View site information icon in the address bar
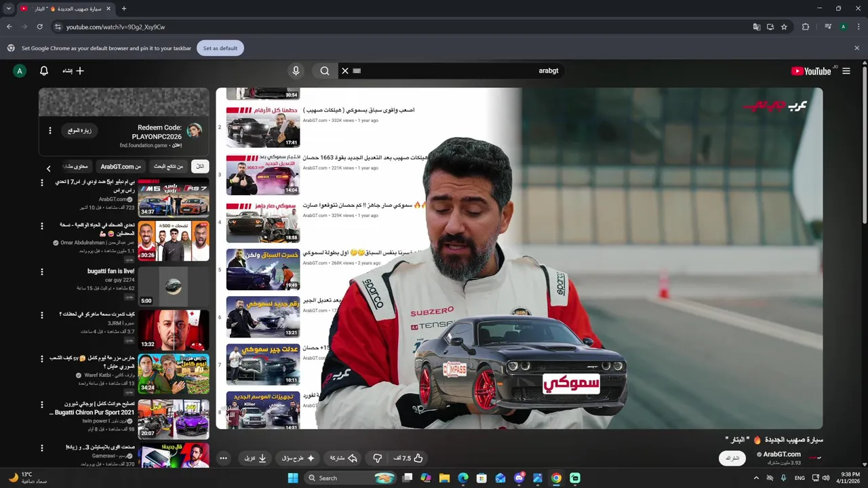The height and width of the screenshot is (488, 868). coord(58,27)
